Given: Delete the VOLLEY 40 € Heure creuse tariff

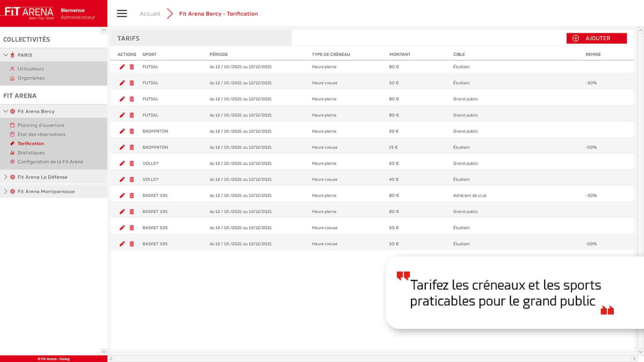Looking at the screenshot, I should [132, 179].
